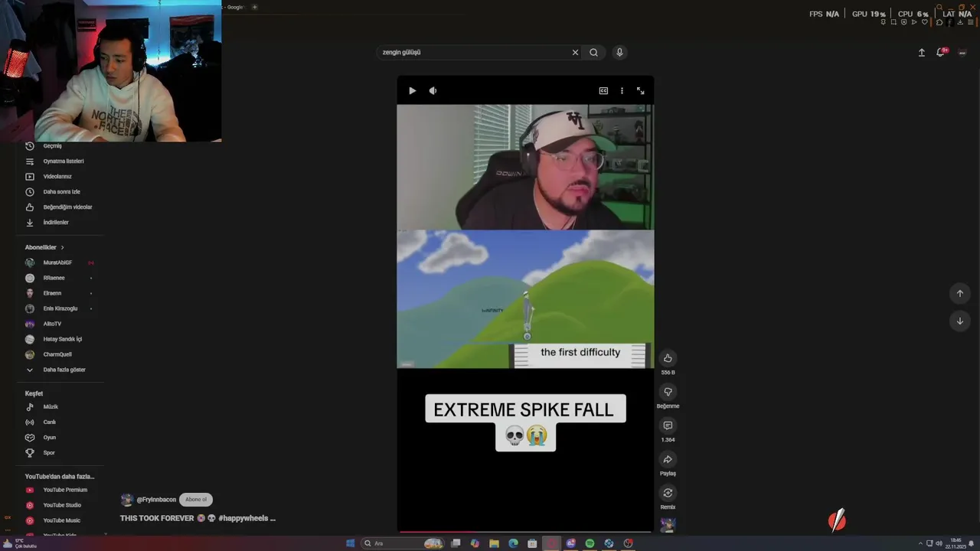Open the Microsoft Store taskbar icon

(532, 543)
